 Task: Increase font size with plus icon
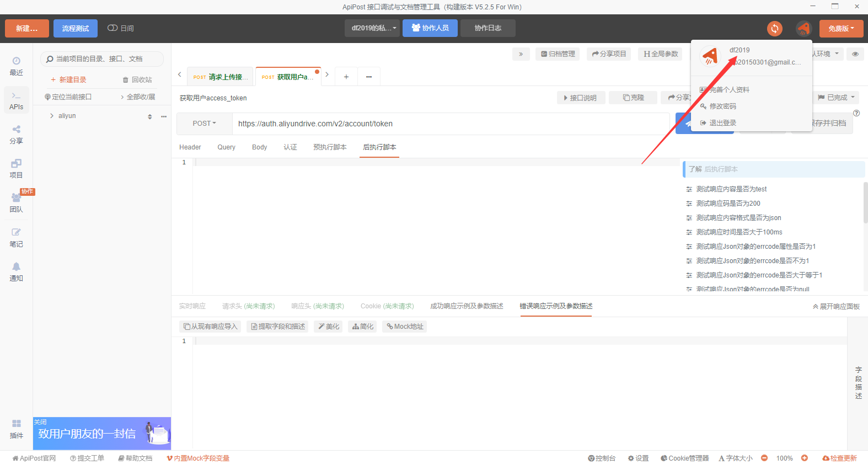pos(805,458)
